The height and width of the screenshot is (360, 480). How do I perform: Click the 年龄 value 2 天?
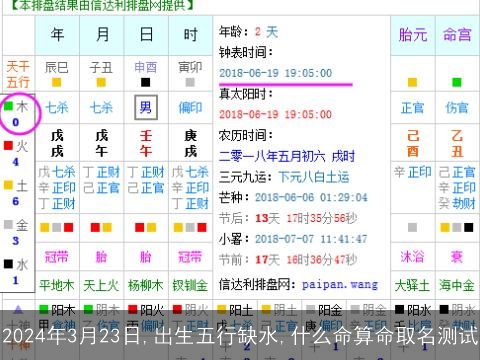tap(266, 32)
